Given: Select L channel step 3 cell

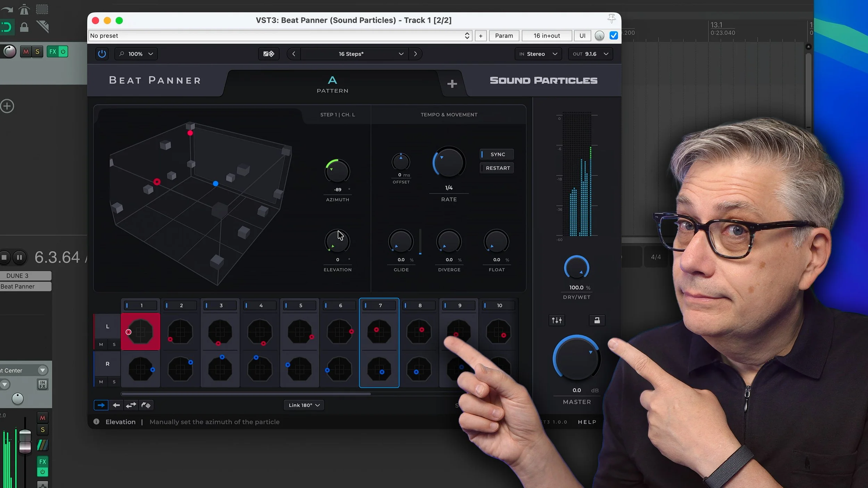Looking at the screenshot, I should (220, 332).
